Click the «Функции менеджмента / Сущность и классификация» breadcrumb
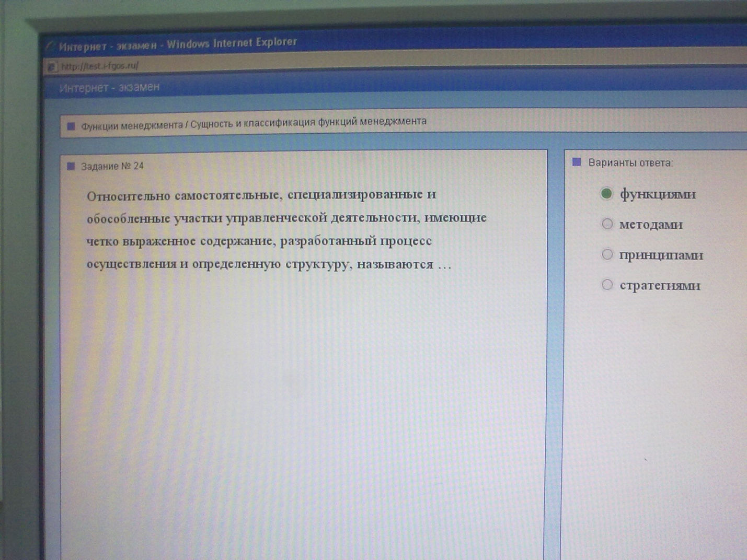This screenshot has height=560, width=747. click(x=254, y=123)
